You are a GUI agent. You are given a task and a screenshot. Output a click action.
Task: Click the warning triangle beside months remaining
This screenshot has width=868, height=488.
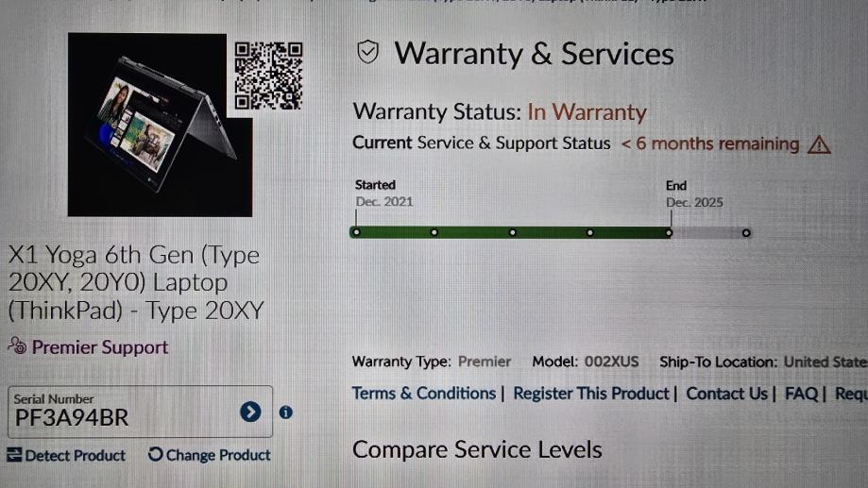tap(819, 145)
